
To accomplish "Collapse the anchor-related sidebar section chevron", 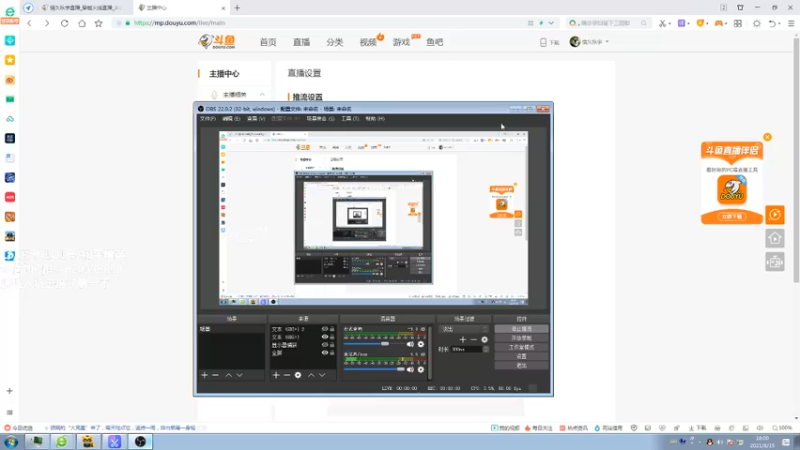I will coord(262,94).
